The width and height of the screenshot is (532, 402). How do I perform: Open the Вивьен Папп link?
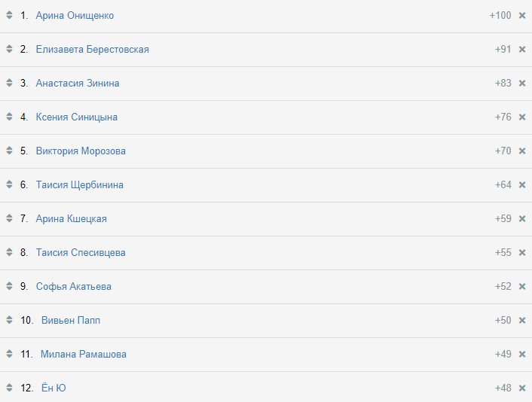point(71,321)
